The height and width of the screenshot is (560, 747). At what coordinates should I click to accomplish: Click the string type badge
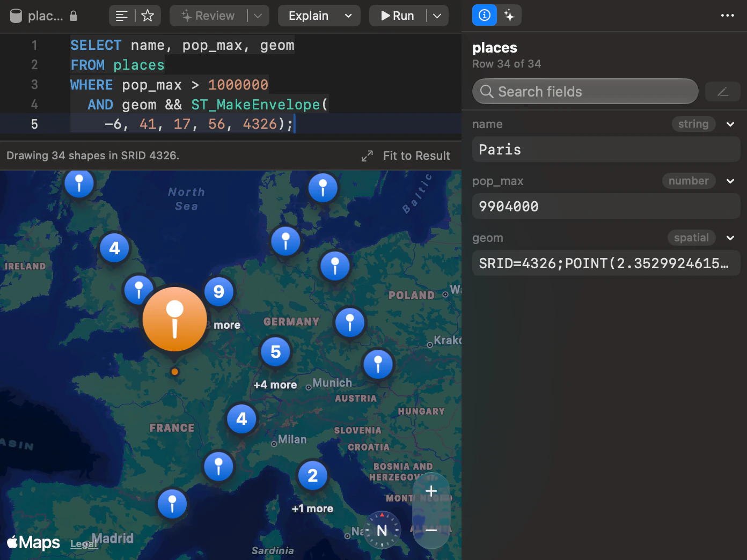(693, 124)
